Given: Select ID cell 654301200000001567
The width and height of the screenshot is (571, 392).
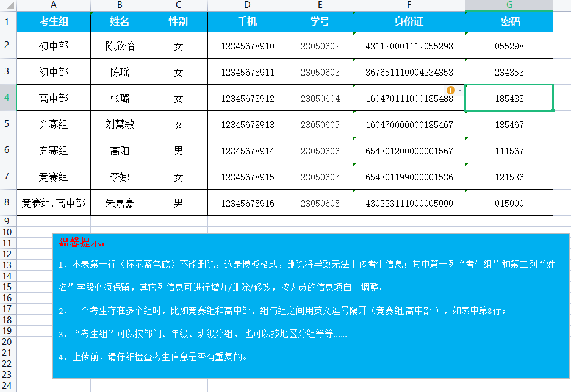Looking at the screenshot, I should tap(409, 151).
